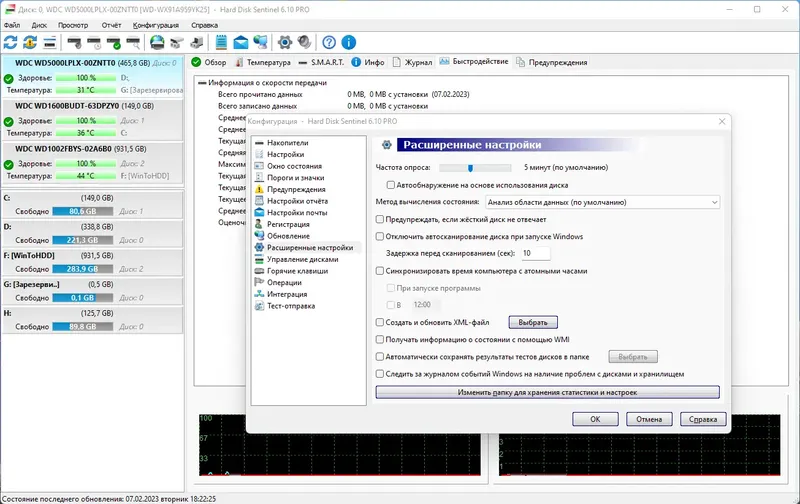
Task: Open Диск menu
Action: 39,25
